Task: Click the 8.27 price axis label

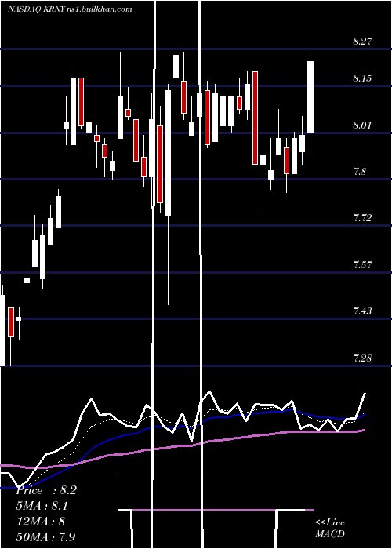Action: [362, 42]
